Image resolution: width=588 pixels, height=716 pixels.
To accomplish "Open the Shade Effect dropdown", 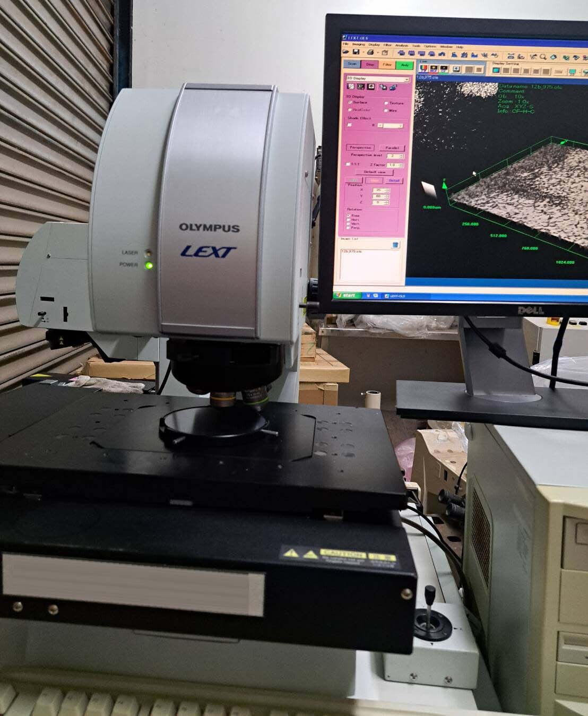I will click(x=391, y=126).
